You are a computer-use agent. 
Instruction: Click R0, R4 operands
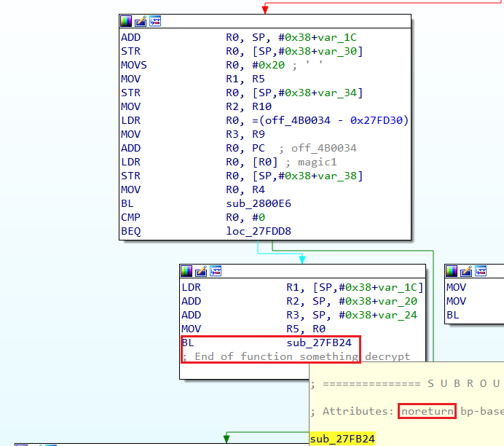click(x=245, y=189)
